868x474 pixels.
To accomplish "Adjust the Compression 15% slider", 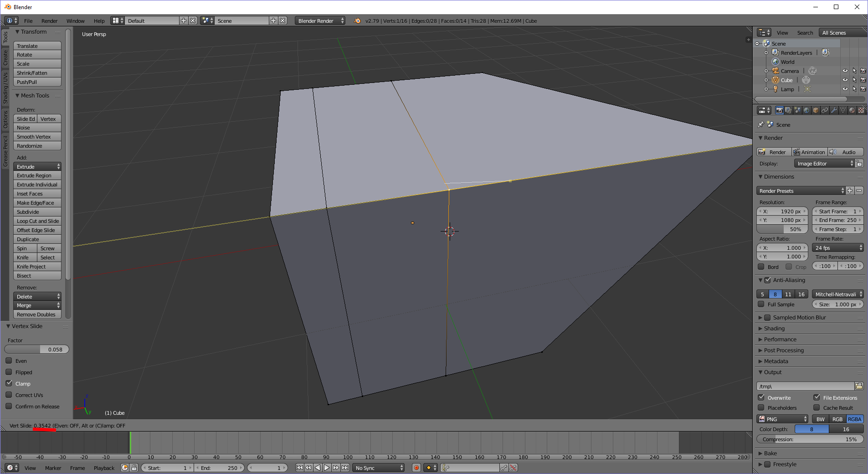I will click(810, 439).
